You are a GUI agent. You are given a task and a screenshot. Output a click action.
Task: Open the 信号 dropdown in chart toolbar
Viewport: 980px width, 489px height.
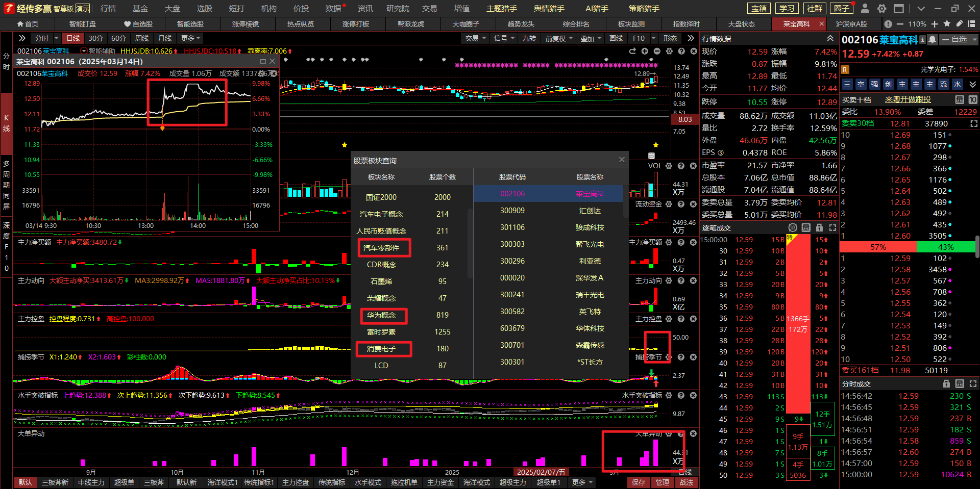(504, 38)
